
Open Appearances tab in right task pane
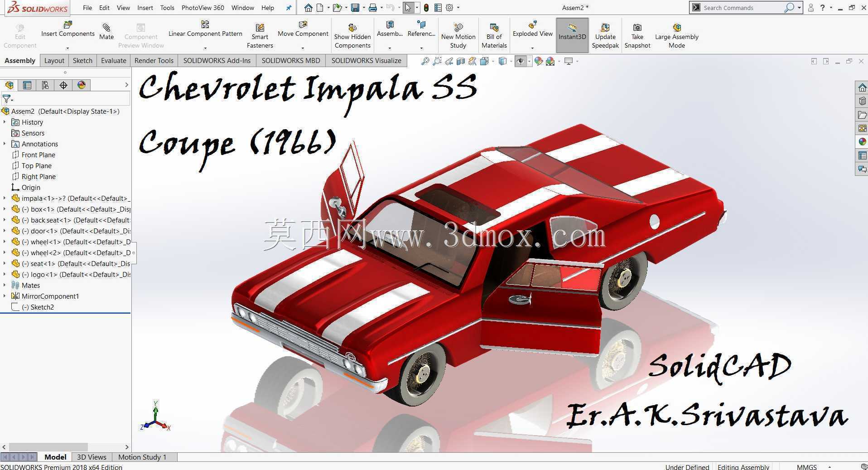(x=862, y=142)
